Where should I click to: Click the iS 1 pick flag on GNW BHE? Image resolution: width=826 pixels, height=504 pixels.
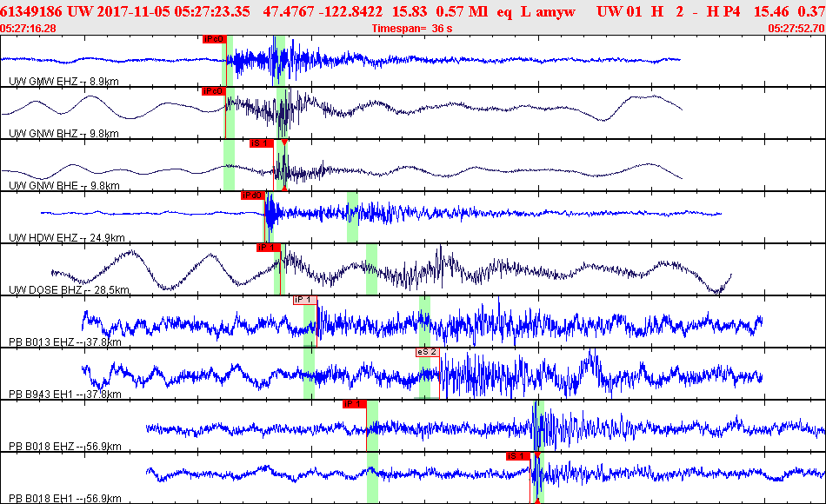(x=262, y=143)
